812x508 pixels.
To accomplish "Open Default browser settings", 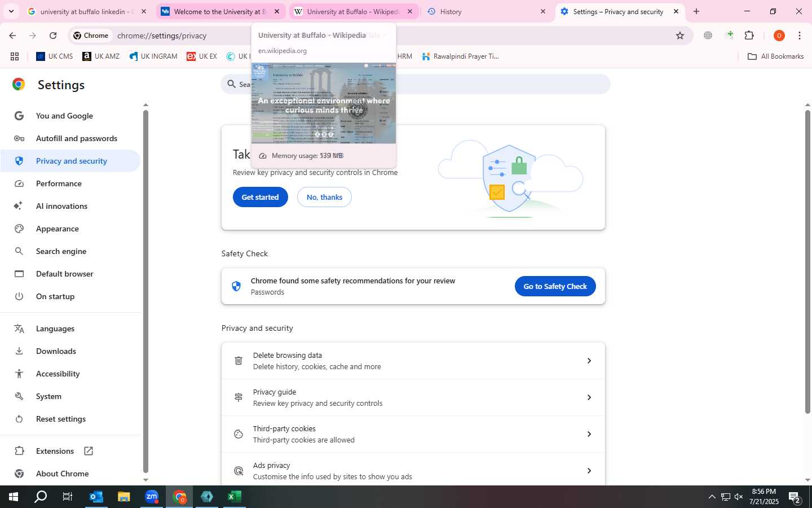I will coord(70,274).
